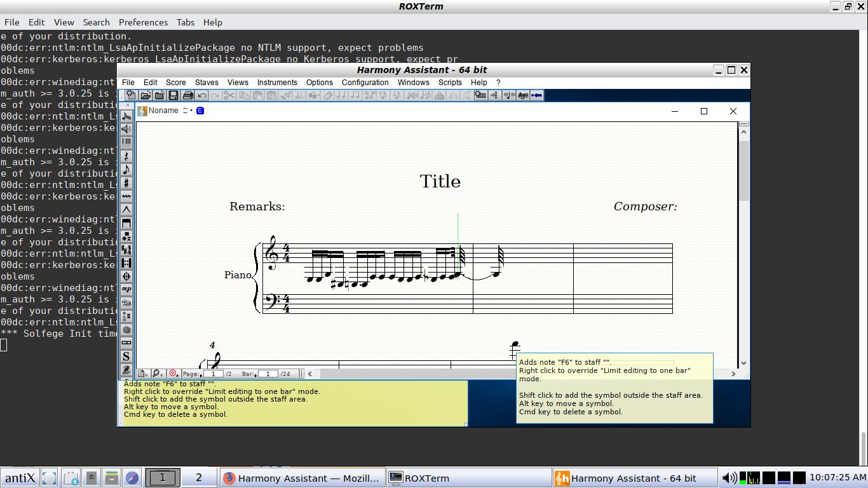This screenshot has height=488, width=868.
Task: Click the Harmony Assistant Mozilla taskbar button
Action: click(302, 478)
